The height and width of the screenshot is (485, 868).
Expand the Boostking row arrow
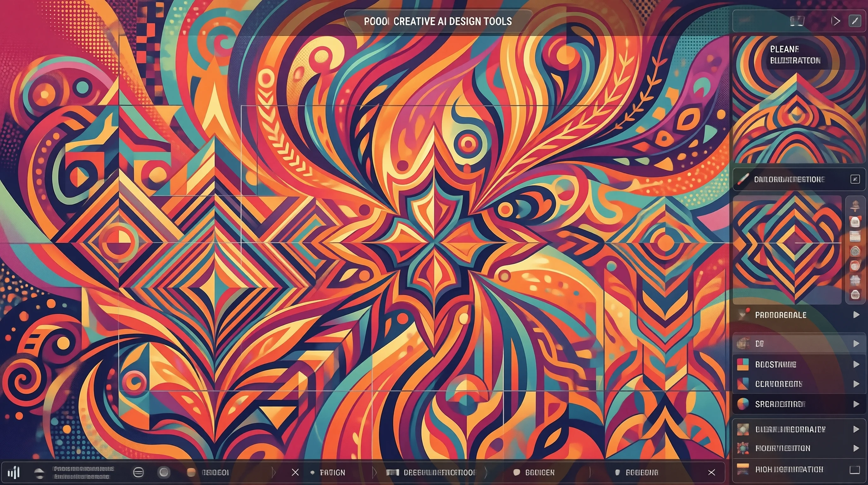click(856, 364)
